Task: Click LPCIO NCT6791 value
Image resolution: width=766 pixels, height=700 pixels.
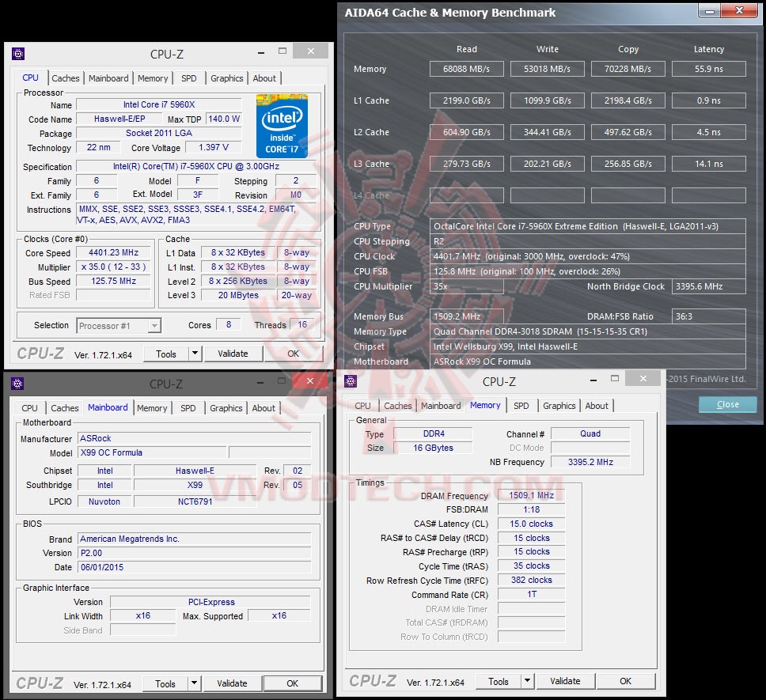Action: (195, 501)
